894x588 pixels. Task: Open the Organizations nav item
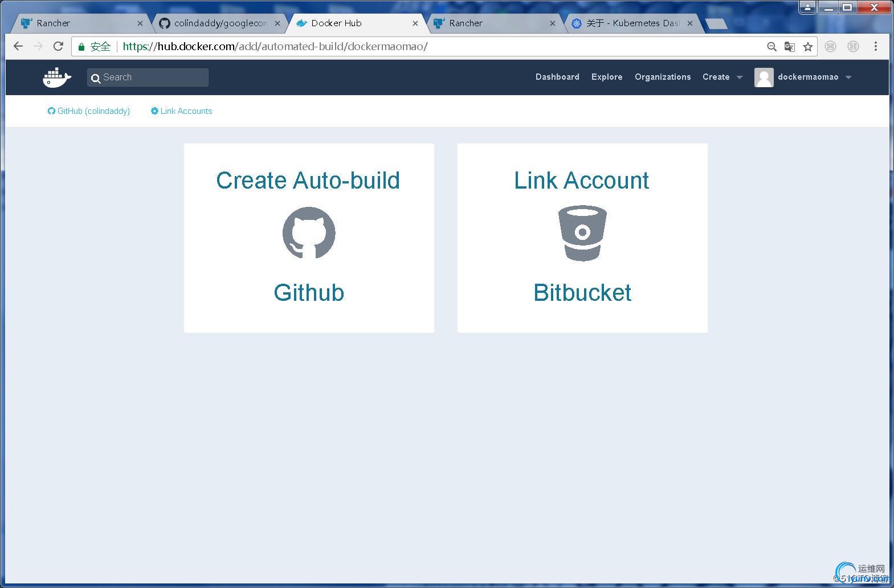pyautogui.click(x=663, y=77)
